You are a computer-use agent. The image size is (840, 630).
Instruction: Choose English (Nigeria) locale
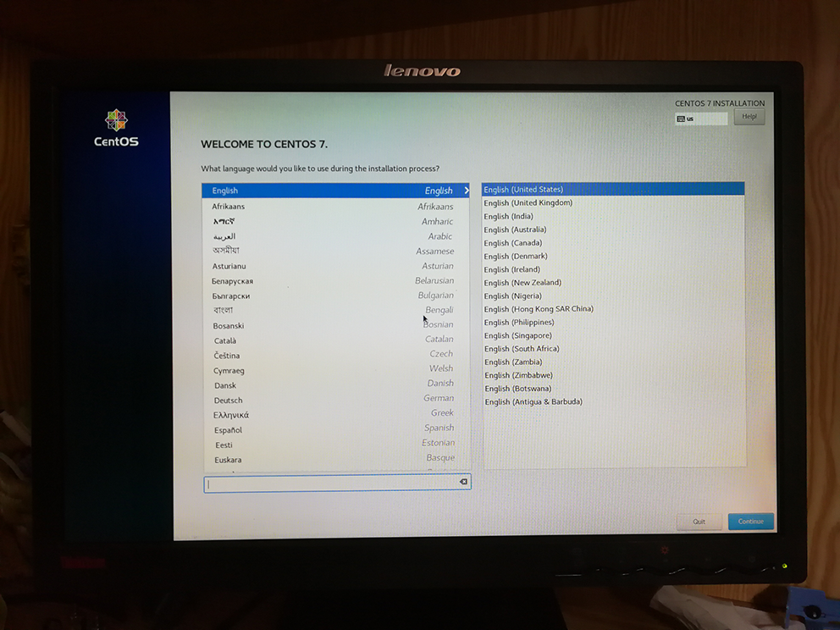(613, 296)
